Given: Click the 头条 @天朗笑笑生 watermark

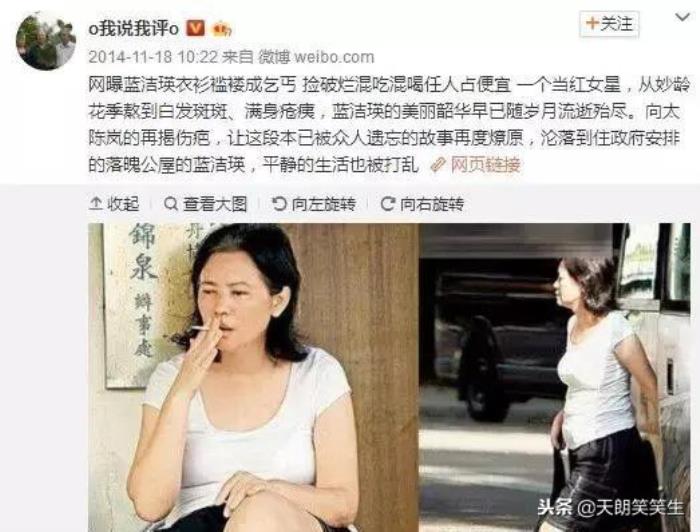Looking at the screenshot, I should pyautogui.click(x=610, y=507).
